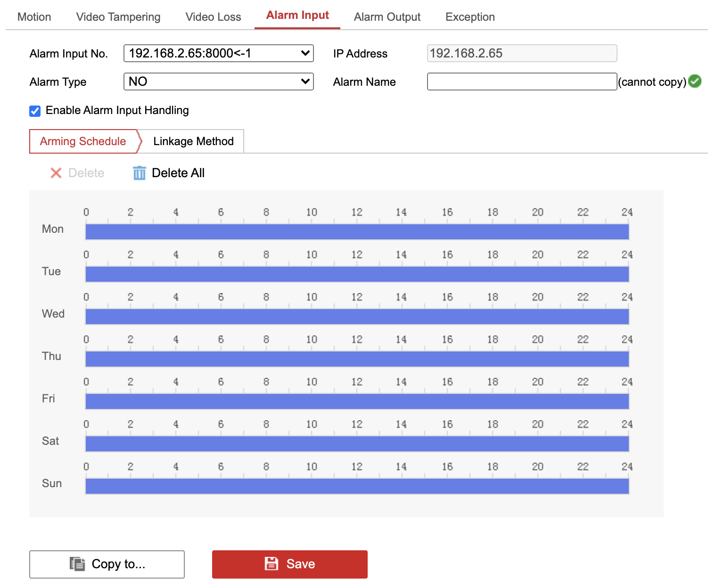This screenshot has width=708, height=588.
Task: Select Sunday's arming schedule bar
Action: [357, 486]
